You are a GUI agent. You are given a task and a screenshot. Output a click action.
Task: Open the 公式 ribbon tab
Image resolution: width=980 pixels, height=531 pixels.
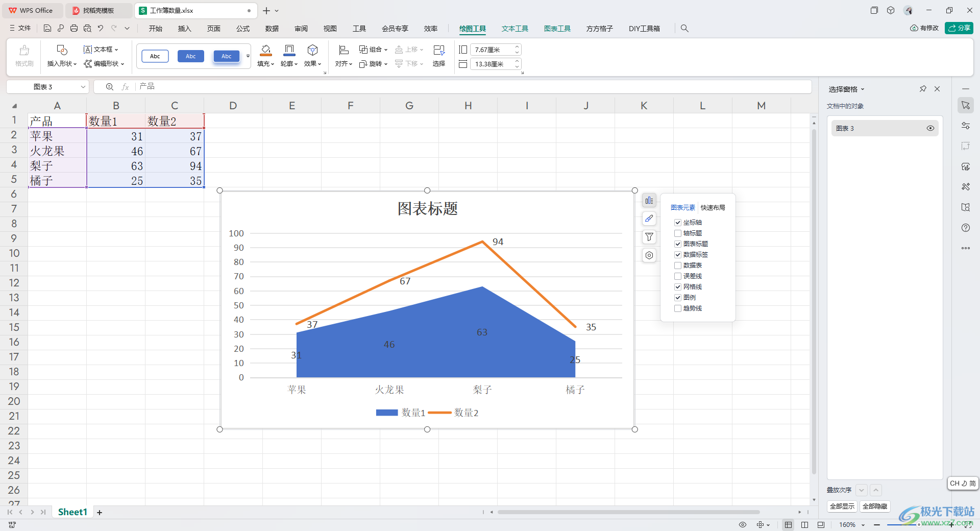click(243, 29)
